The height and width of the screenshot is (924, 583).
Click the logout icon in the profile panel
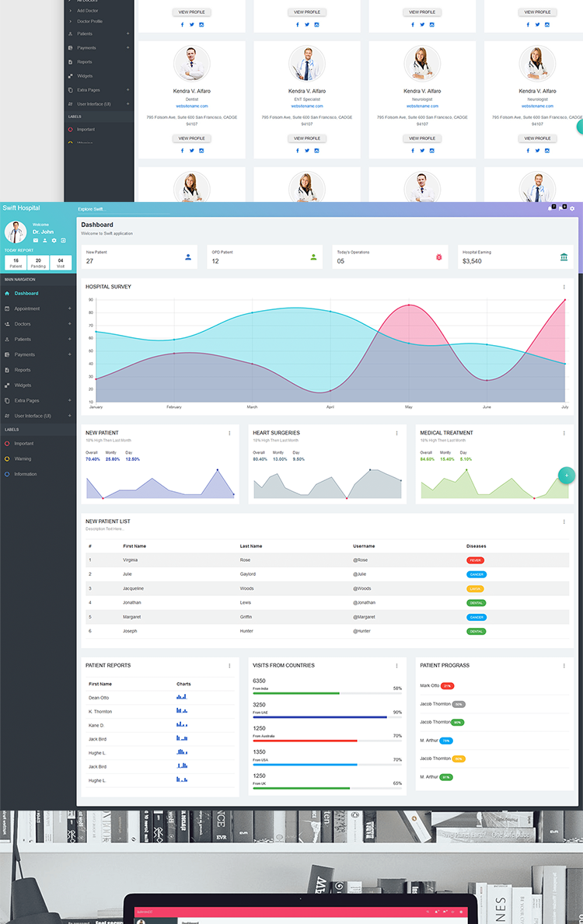[x=63, y=241]
